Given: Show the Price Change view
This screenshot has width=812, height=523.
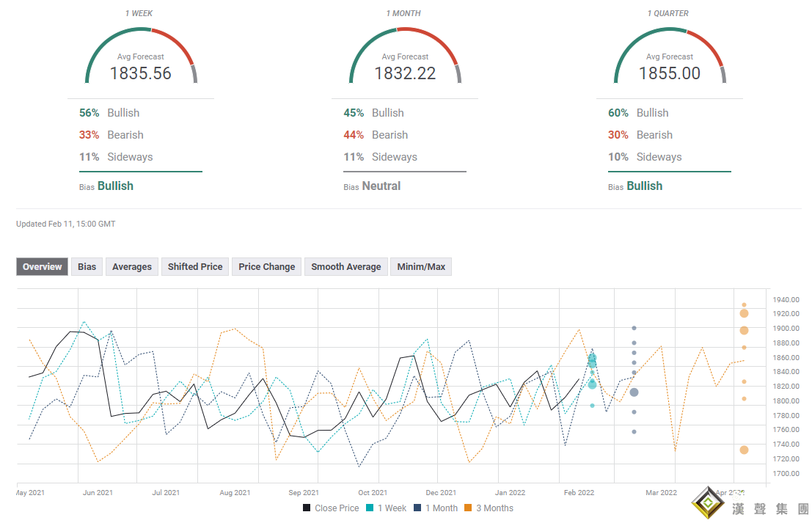Looking at the screenshot, I should pos(267,267).
